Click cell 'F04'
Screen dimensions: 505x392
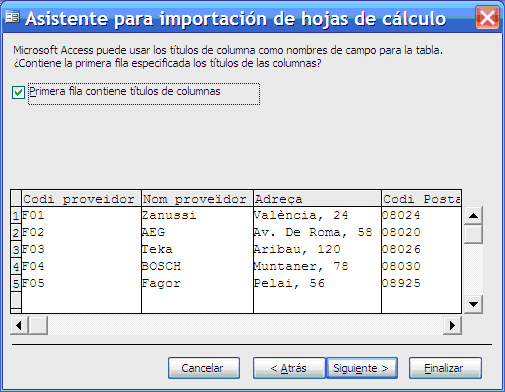pyautogui.click(x=81, y=266)
